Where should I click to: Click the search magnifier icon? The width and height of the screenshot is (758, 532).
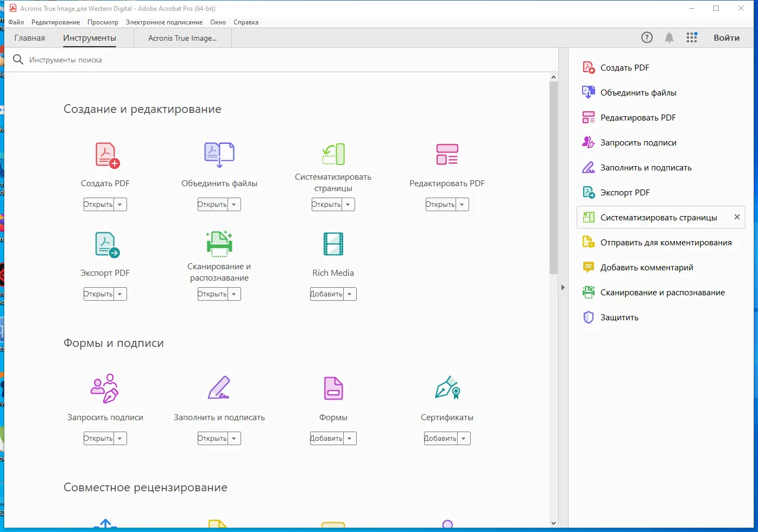(18, 60)
